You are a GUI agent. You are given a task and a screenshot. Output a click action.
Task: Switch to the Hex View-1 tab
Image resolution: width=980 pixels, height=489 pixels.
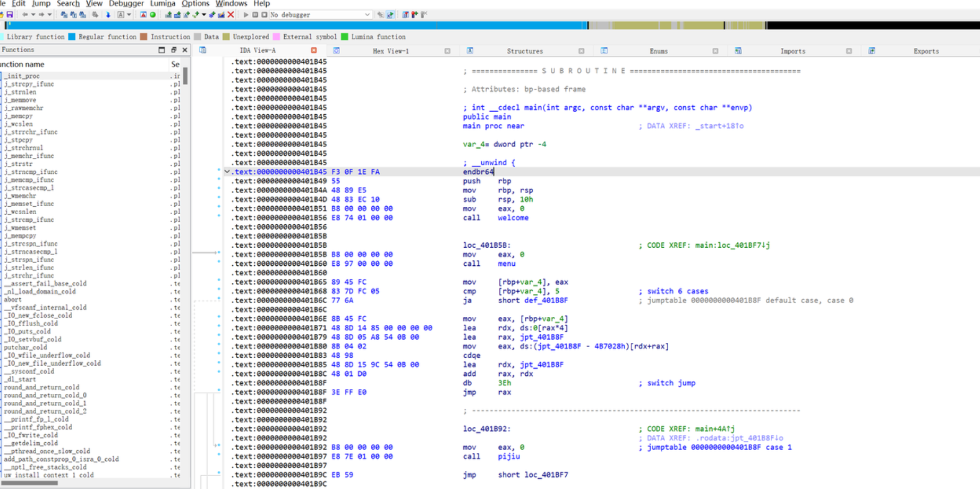click(x=390, y=51)
